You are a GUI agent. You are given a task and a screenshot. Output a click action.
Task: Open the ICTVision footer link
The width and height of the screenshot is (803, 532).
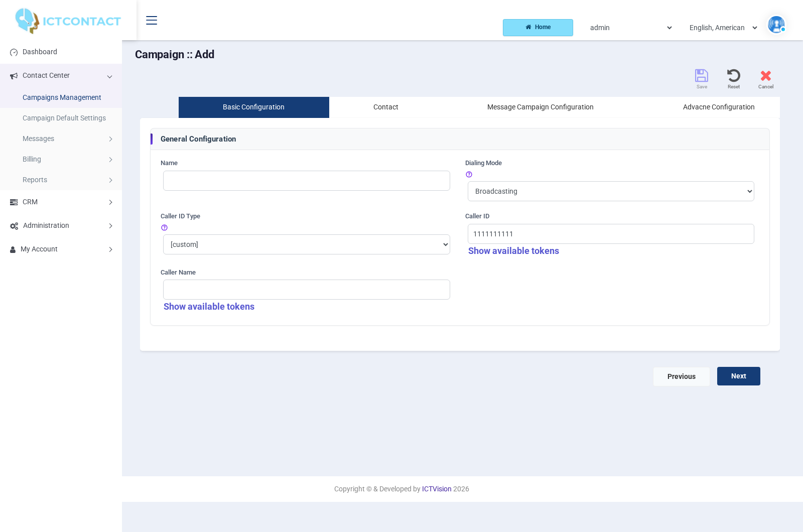[437, 489]
